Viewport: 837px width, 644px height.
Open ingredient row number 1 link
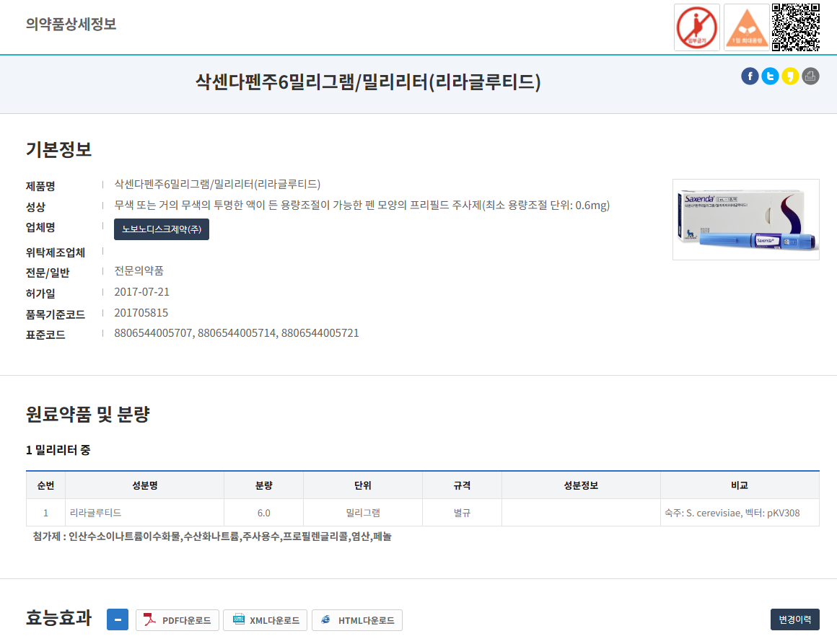pyautogui.click(x=45, y=512)
